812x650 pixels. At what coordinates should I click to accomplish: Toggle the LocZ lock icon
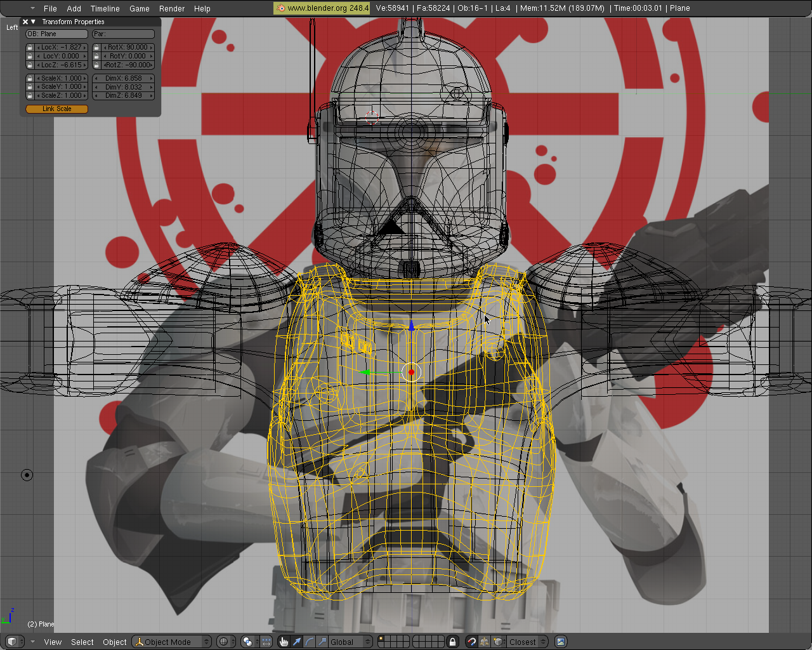coord(30,65)
